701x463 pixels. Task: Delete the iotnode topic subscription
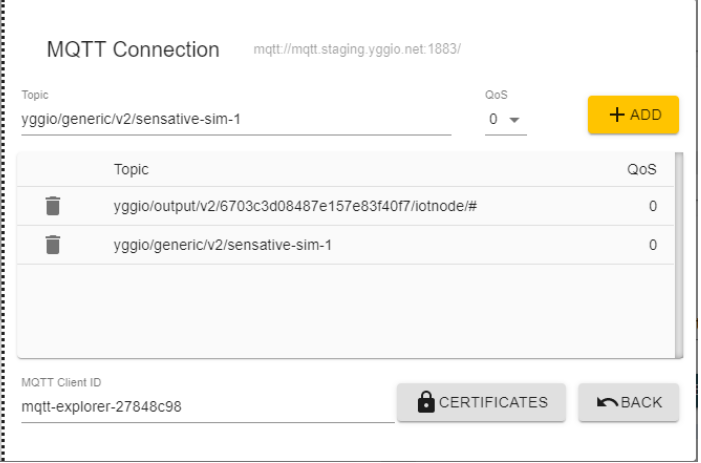(53, 206)
